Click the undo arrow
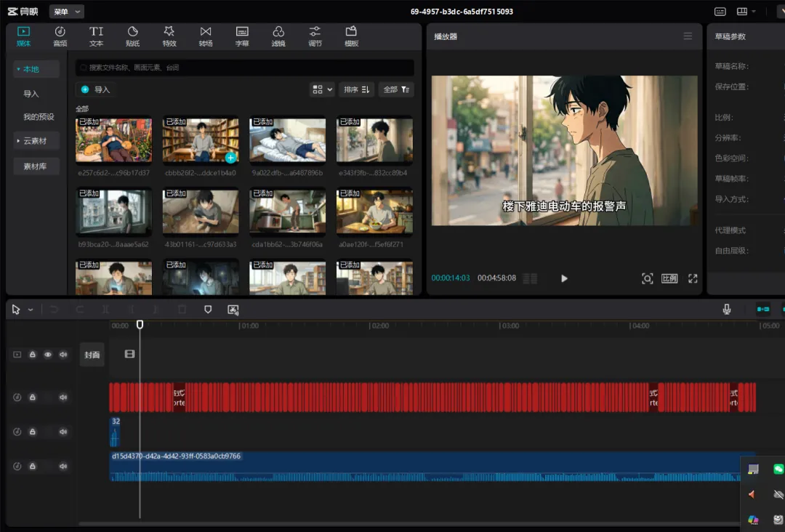The image size is (785, 532). tap(54, 310)
